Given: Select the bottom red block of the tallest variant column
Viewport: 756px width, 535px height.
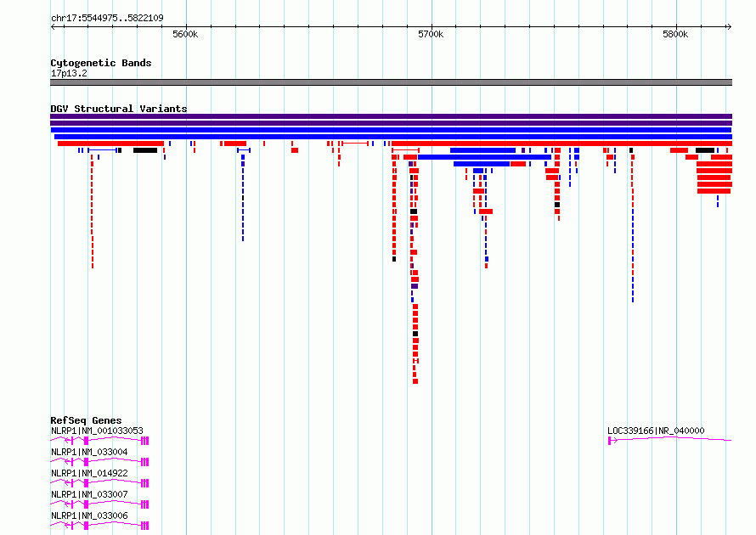Looking at the screenshot, I should 415,381.
